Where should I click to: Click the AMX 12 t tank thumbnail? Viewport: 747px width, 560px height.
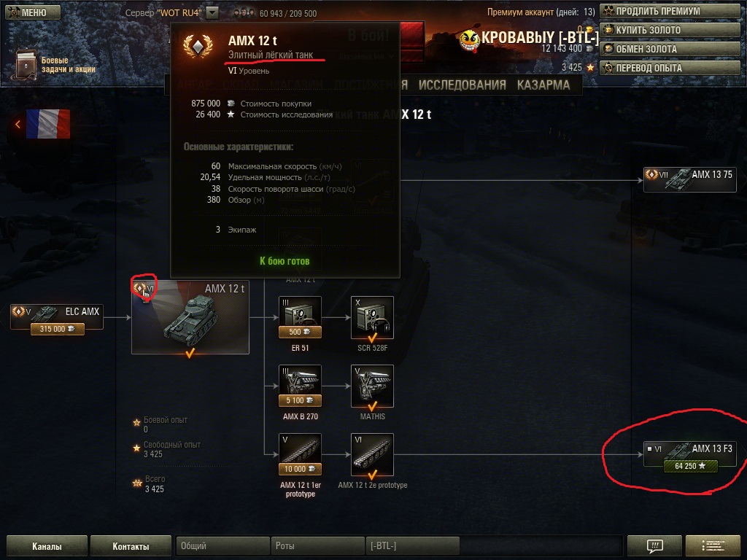[190, 317]
